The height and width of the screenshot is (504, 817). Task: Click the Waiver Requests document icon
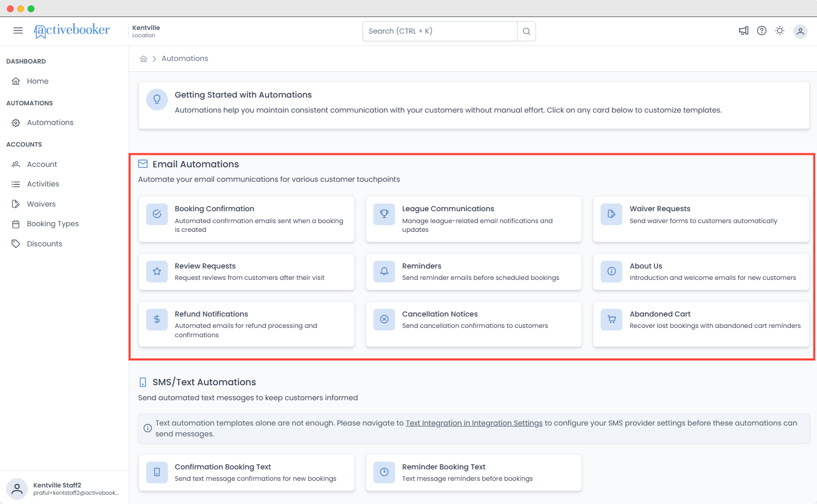click(611, 214)
